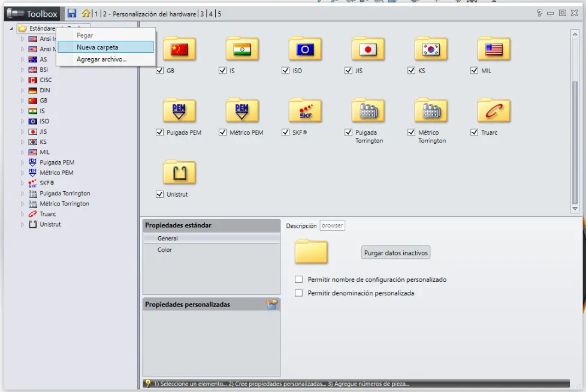Uncheck the MIL standard checkbox
The height and width of the screenshot is (392, 586).
[x=475, y=71]
